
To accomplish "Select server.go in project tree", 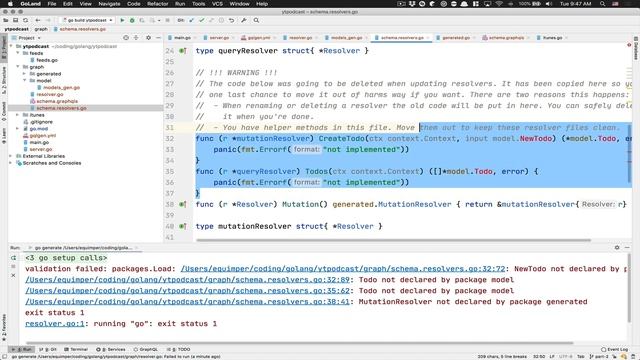I will coord(40,149).
